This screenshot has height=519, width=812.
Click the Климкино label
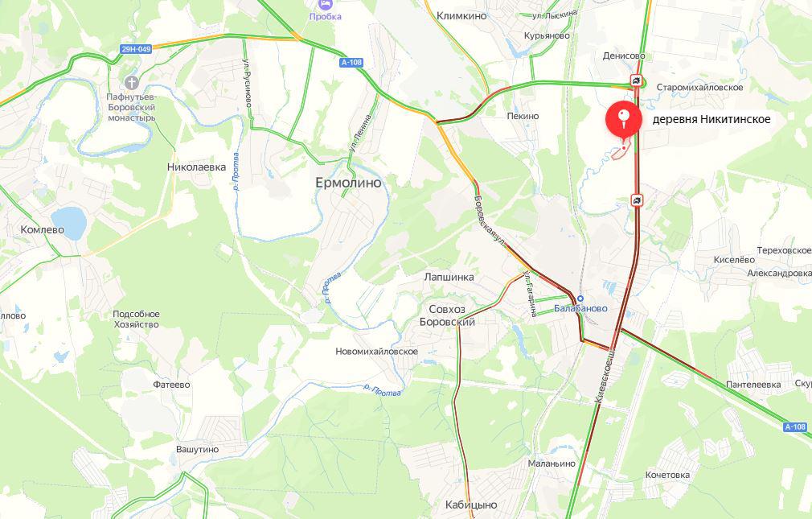point(461,15)
